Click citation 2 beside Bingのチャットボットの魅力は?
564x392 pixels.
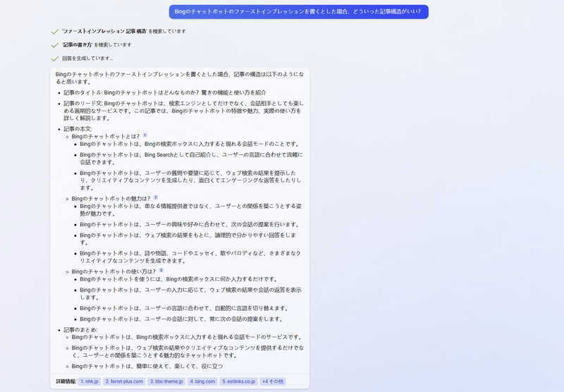[x=156, y=197]
